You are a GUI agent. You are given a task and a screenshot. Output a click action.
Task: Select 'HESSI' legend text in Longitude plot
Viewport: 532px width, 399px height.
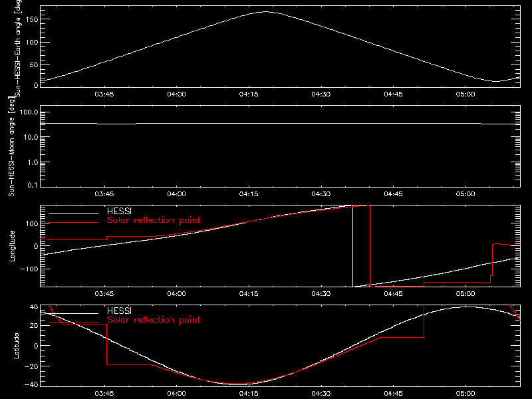(119, 211)
